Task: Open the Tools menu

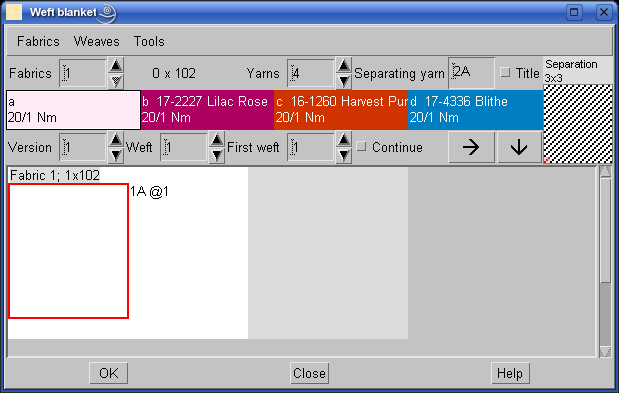Action: pyautogui.click(x=149, y=41)
